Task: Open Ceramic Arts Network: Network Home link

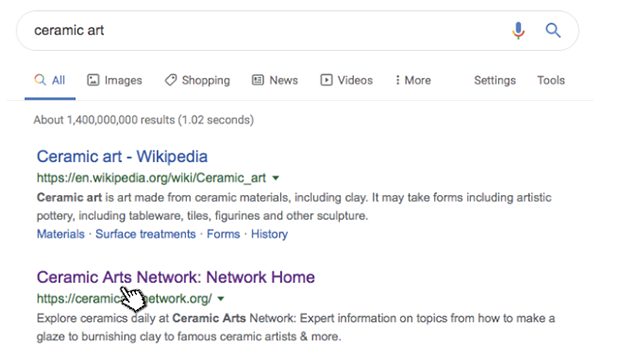Action: [176, 277]
